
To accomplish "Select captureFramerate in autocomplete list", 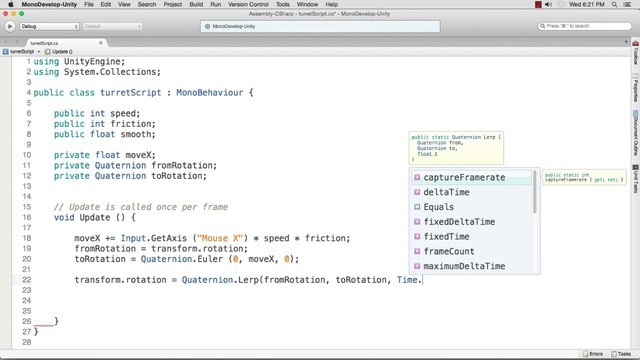I will click(471, 178).
